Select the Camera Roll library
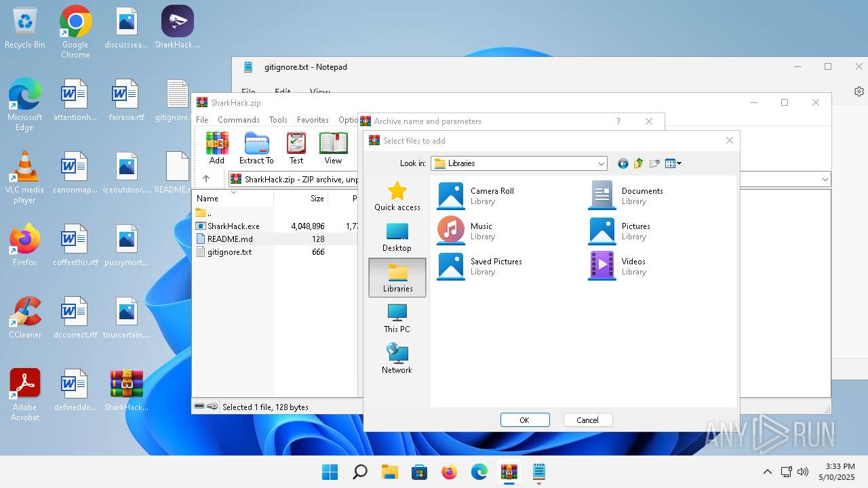Image resolution: width=868 pixels, height=488 pixels. pyautogui.click(x=476, y=195)
